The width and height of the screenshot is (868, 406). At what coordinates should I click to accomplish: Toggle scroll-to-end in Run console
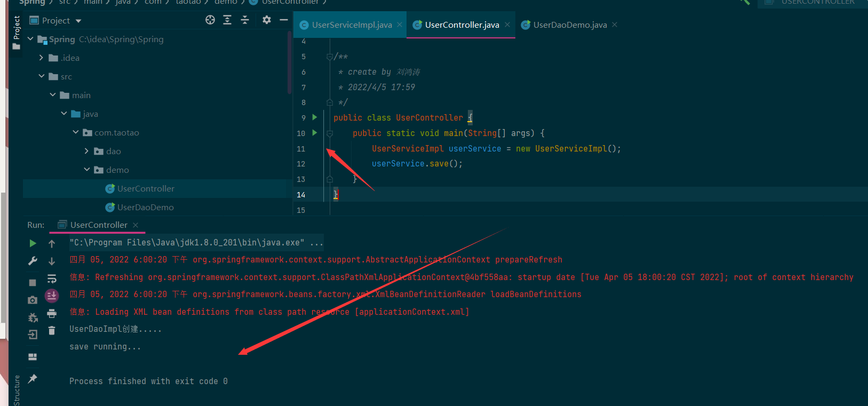click(x=52, y=296)
